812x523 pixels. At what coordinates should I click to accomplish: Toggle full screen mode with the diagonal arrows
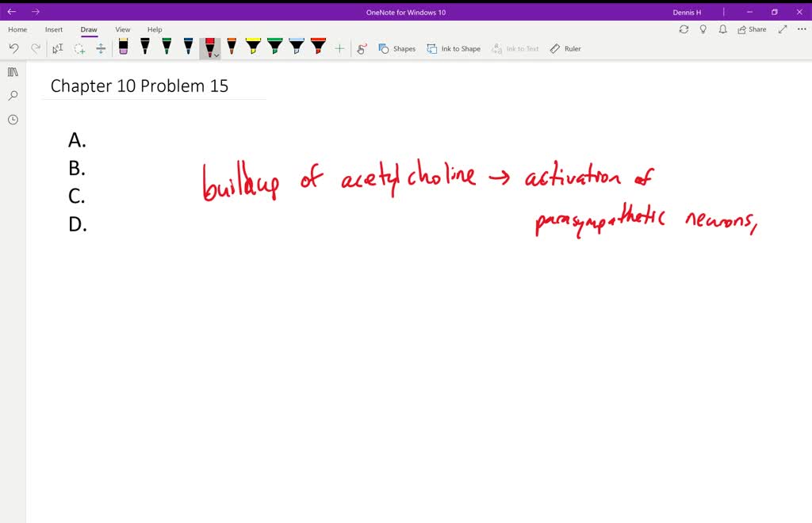click(x=782, y=29)
